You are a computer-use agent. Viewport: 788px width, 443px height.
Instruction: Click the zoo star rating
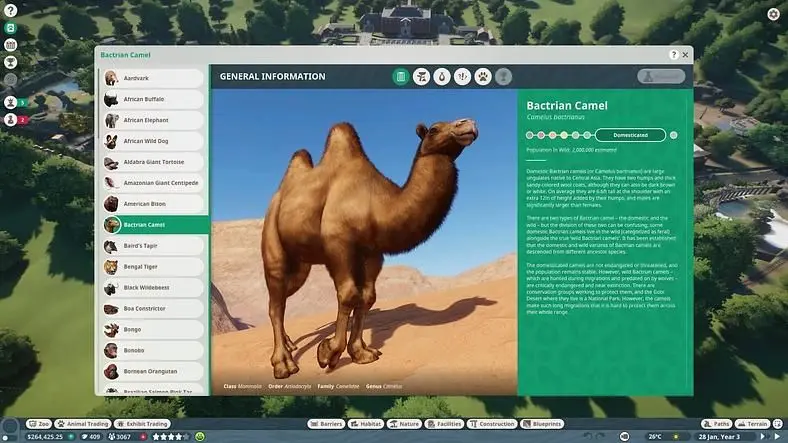coord(171,437)
